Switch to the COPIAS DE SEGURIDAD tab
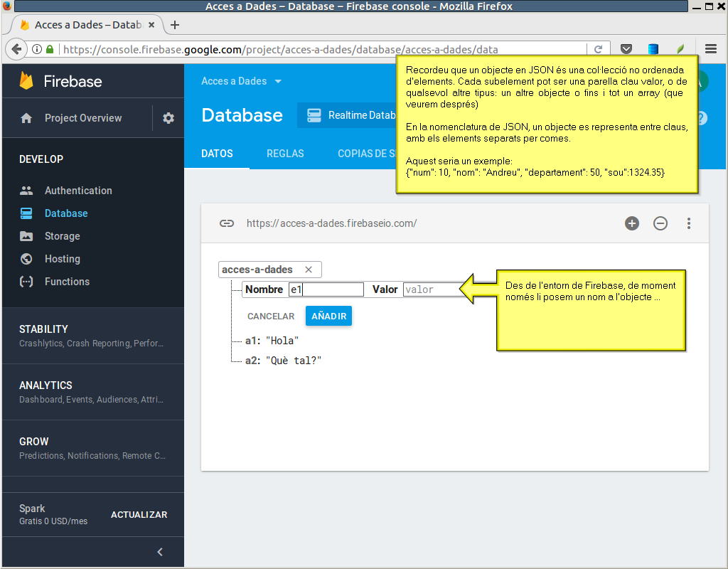The height and width of the screenshot is (569, 728). pyautogui.click(x=367, y=154)
